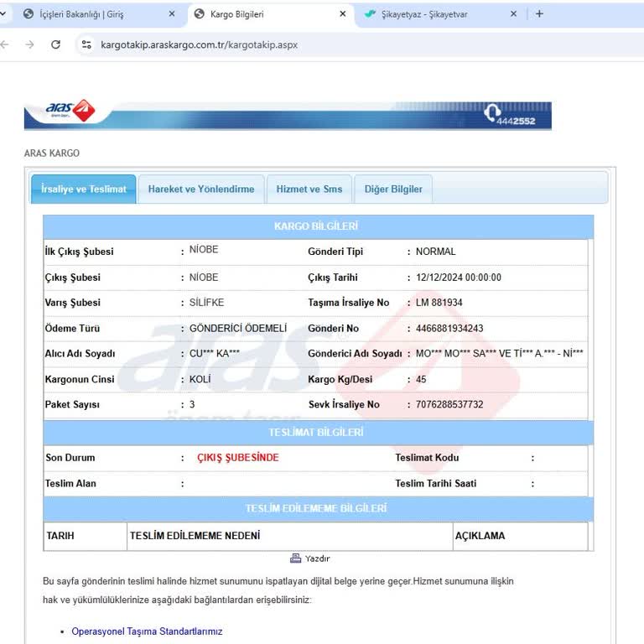
Task: Click the browser forward arrow
Action: [x=29, y=44]
